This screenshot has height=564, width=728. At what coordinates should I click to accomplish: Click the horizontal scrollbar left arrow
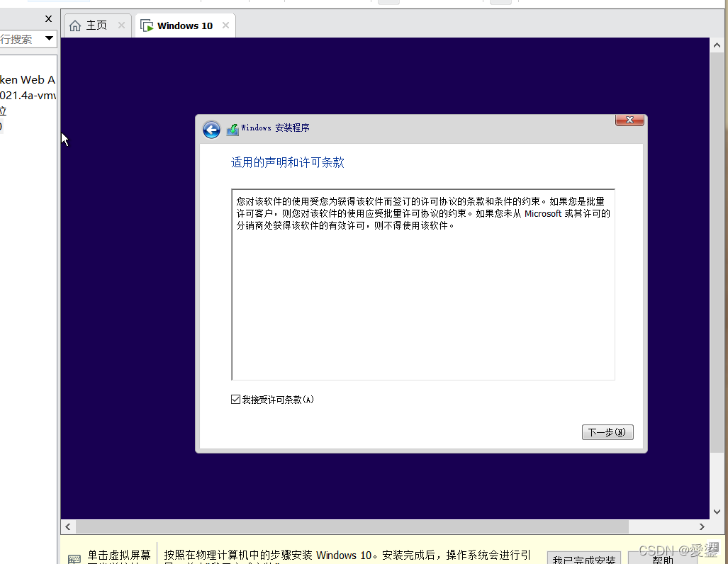tap(68, 526)
